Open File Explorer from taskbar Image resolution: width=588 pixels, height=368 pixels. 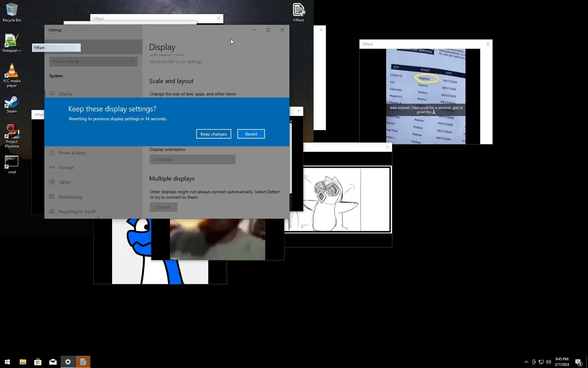(x=23, y=362)
